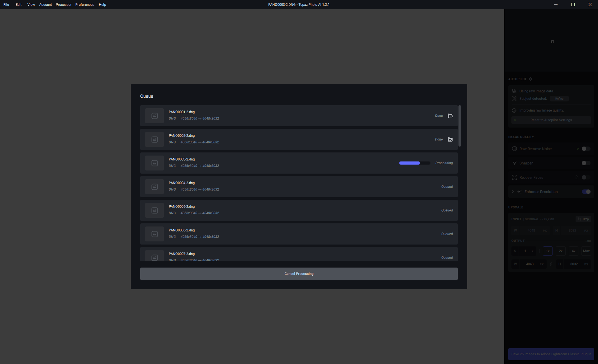
Task: Click the Recover Faces icon
Action: [x=515, y=177]
